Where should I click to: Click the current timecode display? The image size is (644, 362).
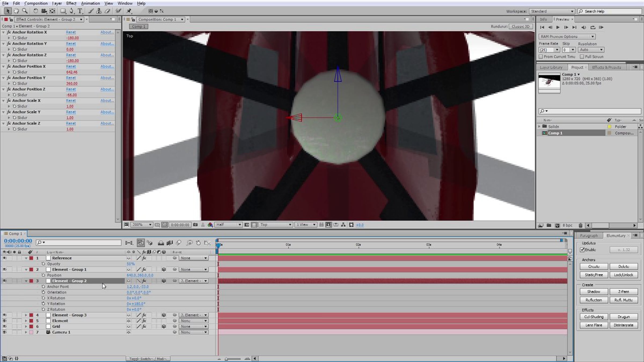[18, 241]
